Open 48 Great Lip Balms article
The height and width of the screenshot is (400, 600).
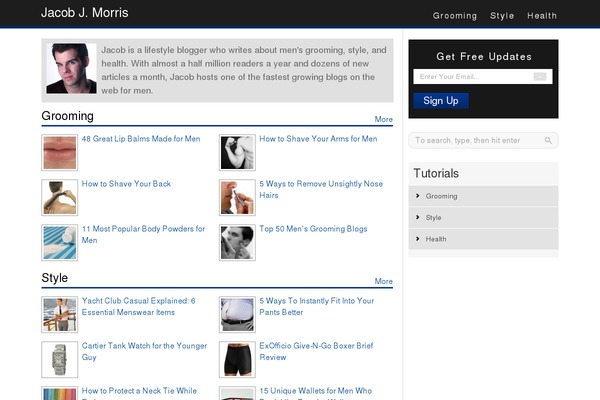click(x=141, y=139)
